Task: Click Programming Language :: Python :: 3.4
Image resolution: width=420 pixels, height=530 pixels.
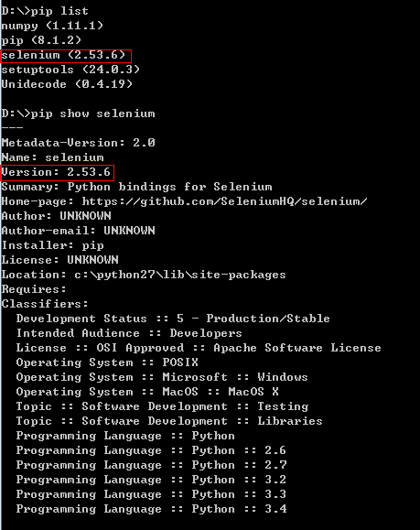Action: pos(151,509)
